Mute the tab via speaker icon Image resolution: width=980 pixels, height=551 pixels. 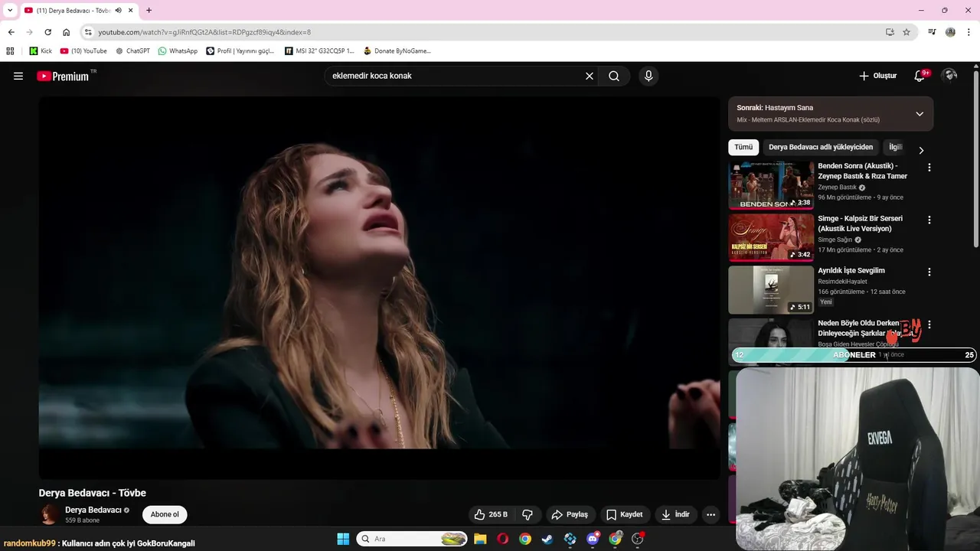pyautogui.click(x=119, y=11)
